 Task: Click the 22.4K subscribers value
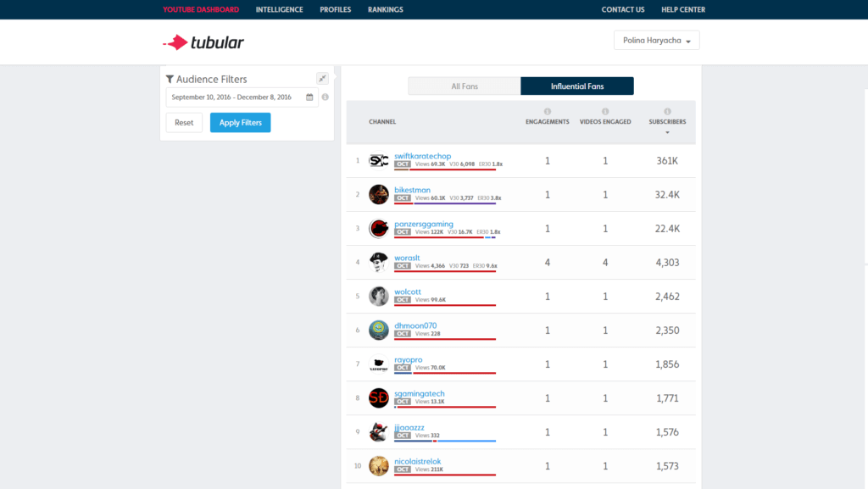pyautogui.click(x=667, y=229)
